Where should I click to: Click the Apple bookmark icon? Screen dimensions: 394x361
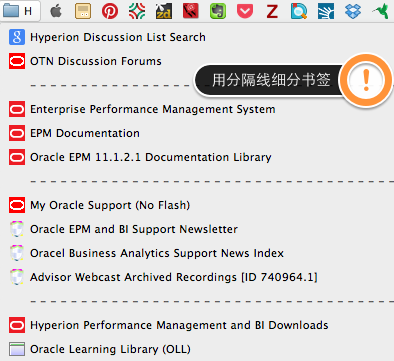[x=56, y=11]
